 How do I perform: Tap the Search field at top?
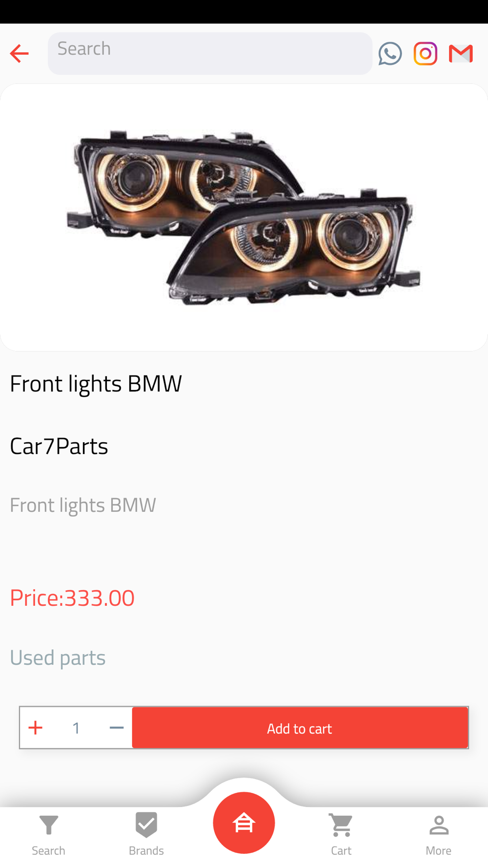[x=210, y=53]
